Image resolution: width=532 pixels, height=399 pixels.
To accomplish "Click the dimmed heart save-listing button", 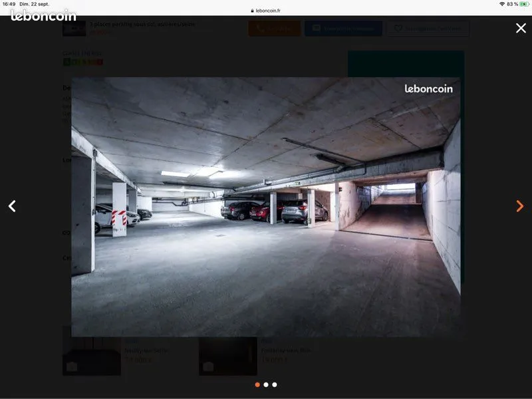I will (428, 29).
